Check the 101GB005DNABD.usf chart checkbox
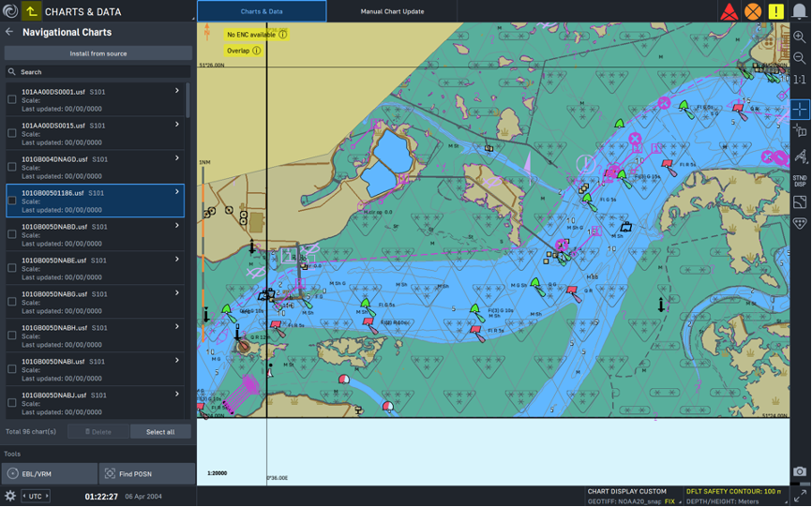The width and height of the screenshot is (812, 507). pos(12,234)
